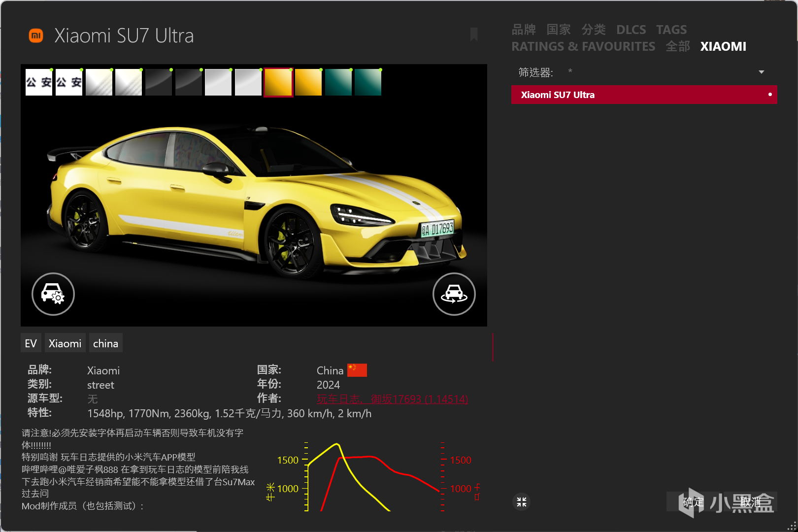Select the first 公安 police skin

click(39, 82)
